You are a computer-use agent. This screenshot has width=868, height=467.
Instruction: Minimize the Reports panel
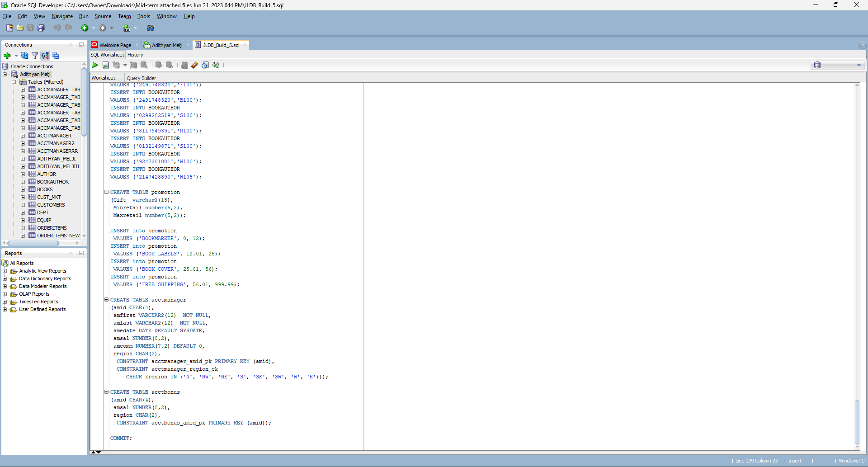click(x=81, y=253)
